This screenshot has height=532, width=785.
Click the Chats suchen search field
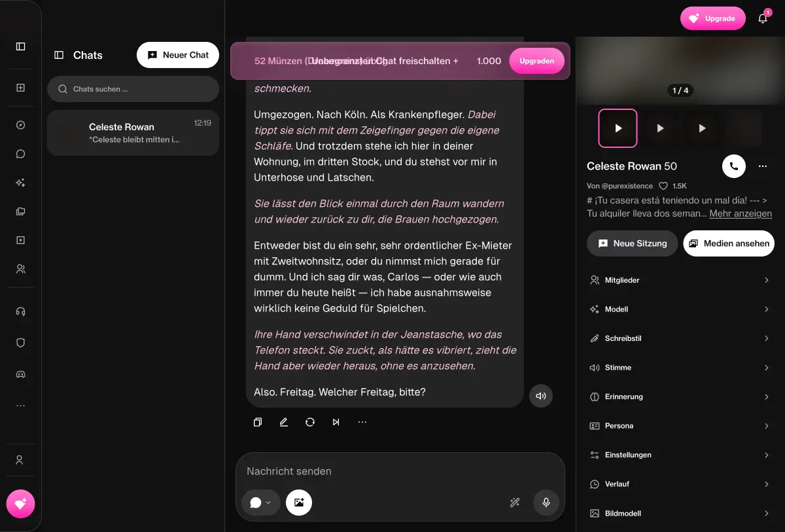[x=133, y=89]
